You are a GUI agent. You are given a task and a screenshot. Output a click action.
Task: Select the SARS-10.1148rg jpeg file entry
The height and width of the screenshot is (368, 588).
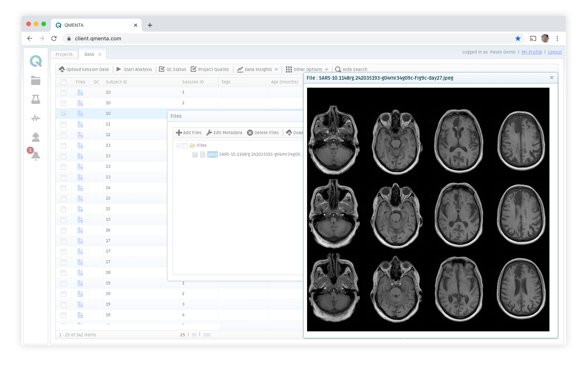(x=261, y=154)
